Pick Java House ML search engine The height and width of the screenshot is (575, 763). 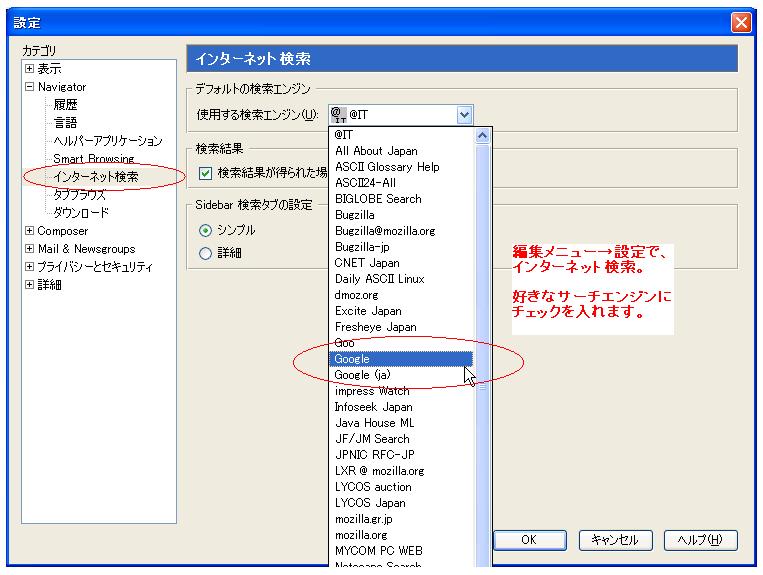pyautogui.click(x=401, y=423)
